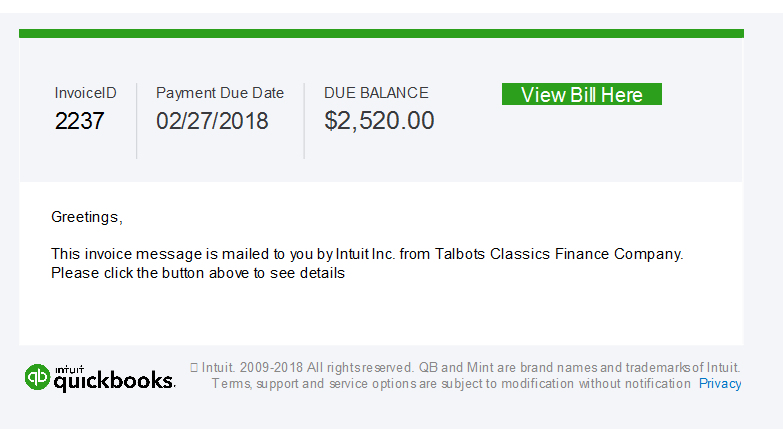Select the DUE BALANCE heading
The image size is (783, 434).
(376, 93)
